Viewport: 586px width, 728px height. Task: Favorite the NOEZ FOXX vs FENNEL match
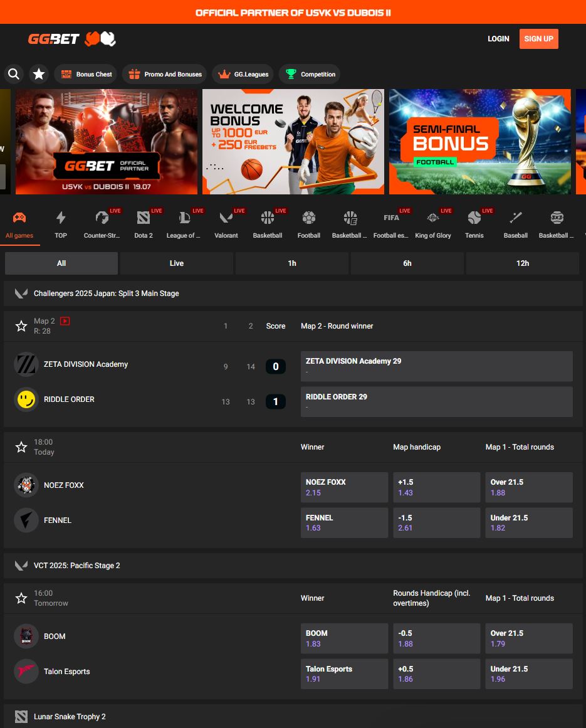point(21,447)
